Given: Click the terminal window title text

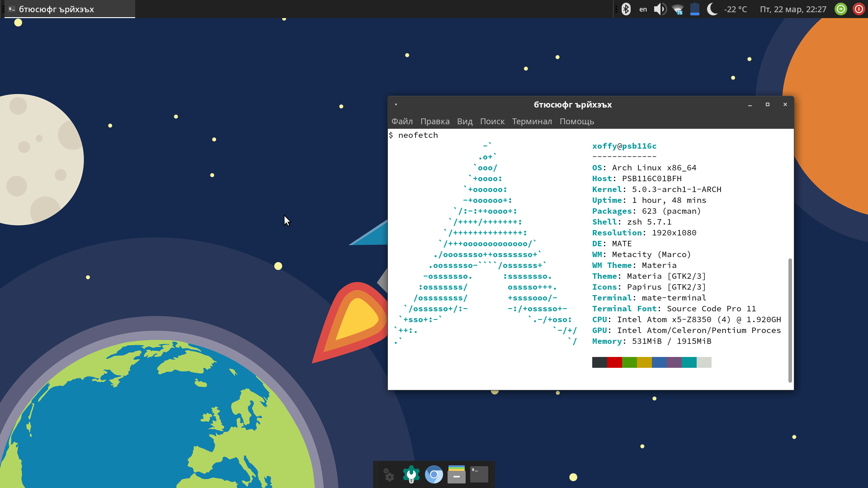Looking at the screenshot, I should (x=573, y=105).
